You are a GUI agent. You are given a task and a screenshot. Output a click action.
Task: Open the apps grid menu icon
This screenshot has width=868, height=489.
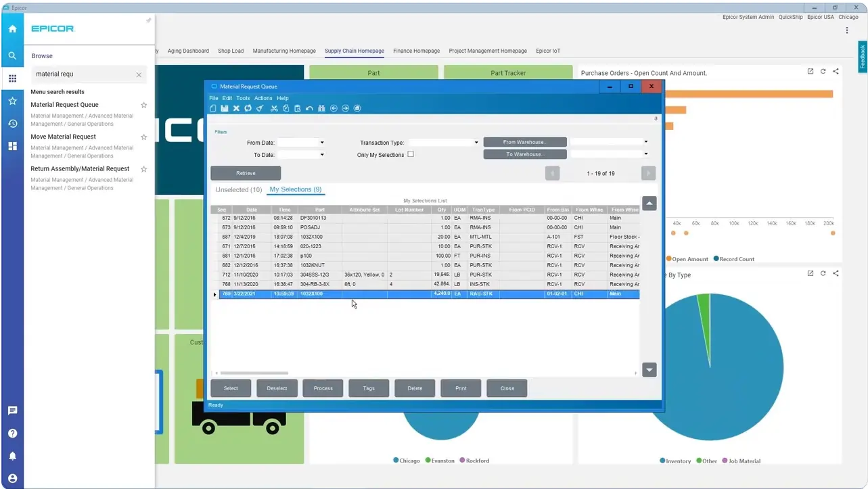point(12,78)
